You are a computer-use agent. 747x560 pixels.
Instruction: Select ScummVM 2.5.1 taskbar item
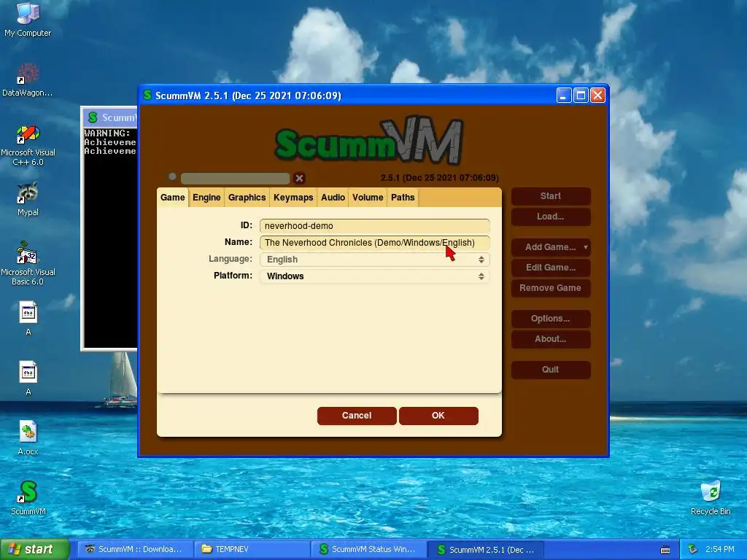point(486,549)
